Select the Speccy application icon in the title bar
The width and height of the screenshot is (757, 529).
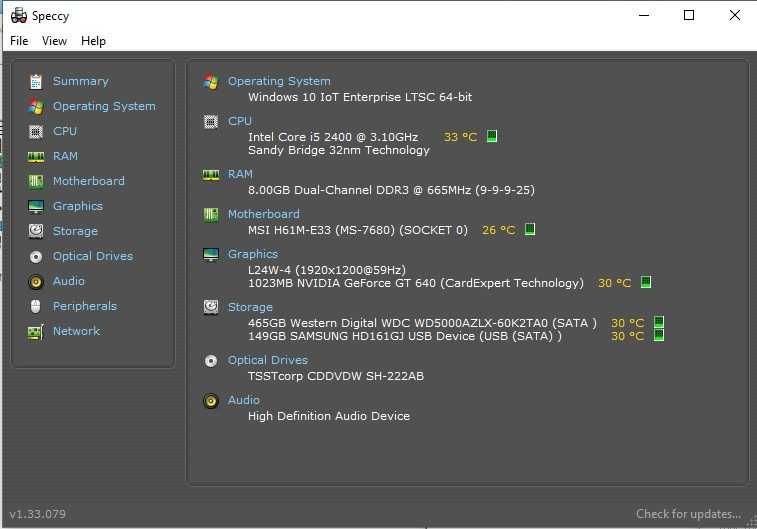tap(18, 15)
